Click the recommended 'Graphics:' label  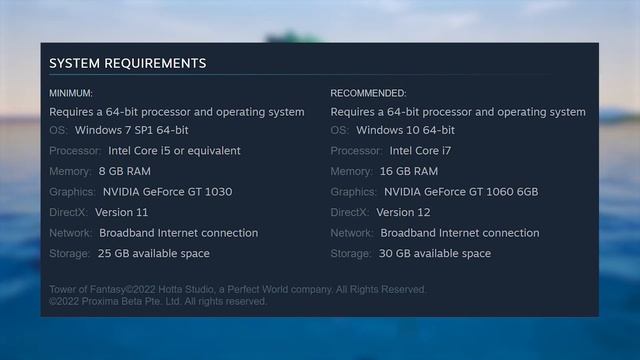click(353, 192)
